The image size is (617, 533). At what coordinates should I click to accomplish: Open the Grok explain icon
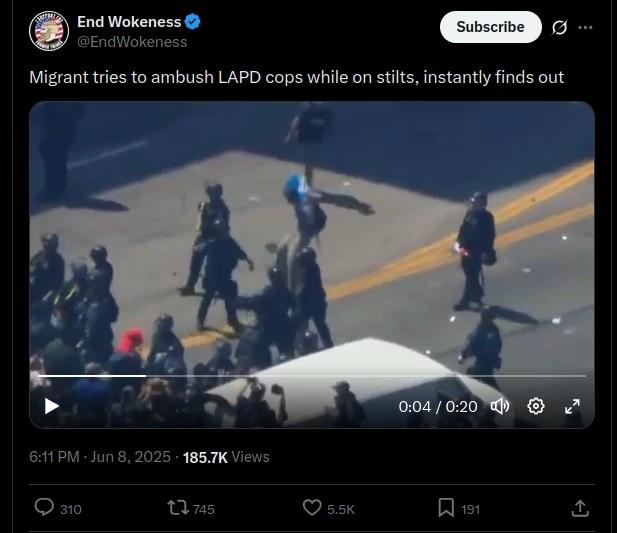(x=559, y=27)
